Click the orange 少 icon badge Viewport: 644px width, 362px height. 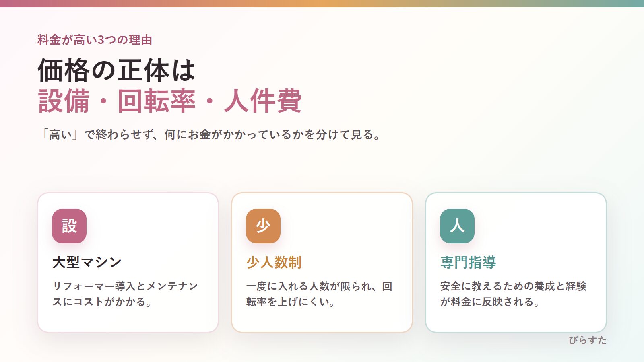(263, 226)
